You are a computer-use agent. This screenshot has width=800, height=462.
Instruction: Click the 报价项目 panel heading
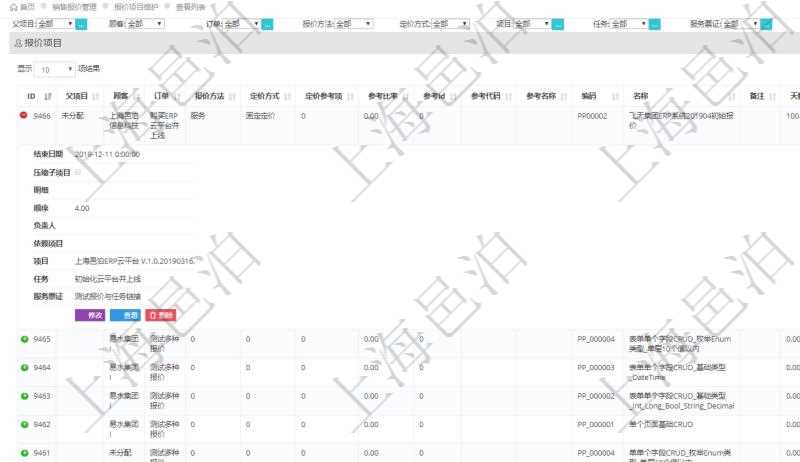pos(43,43)
